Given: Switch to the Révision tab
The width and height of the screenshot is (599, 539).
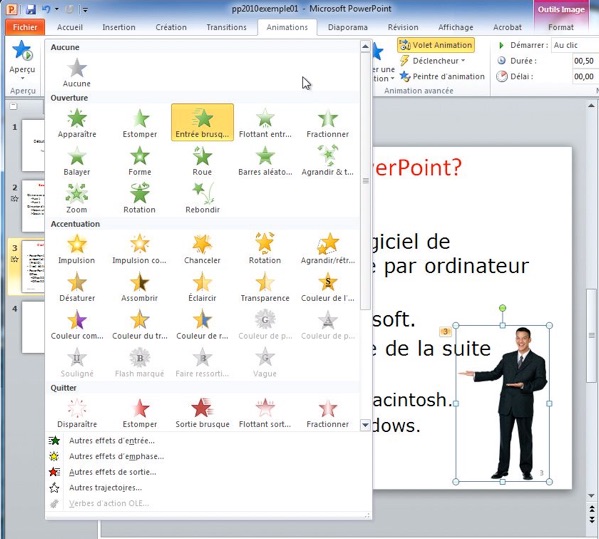Looking at the screenshot, I should (403, 27).
